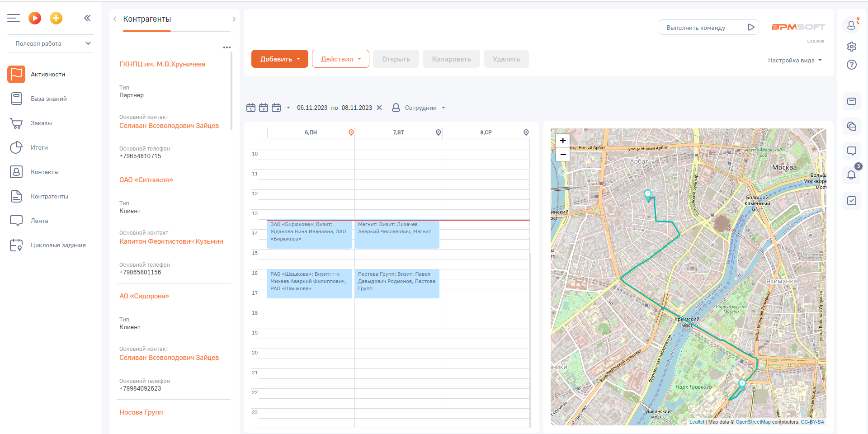Click the Удалить button
868x434 pixels.
tap(506, 59)
